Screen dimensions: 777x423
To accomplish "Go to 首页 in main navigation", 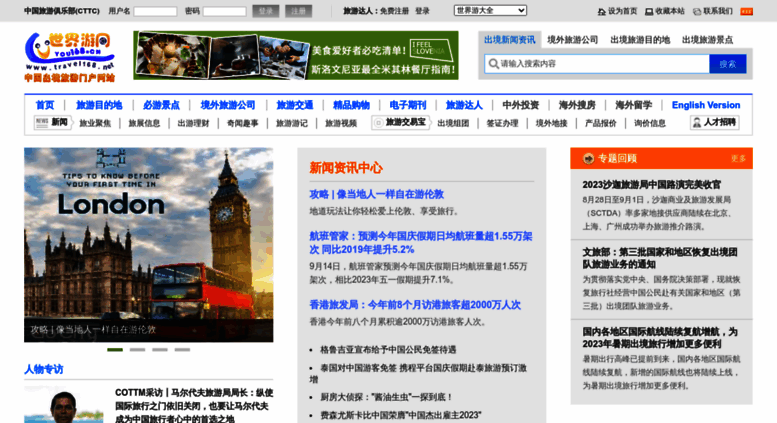I will pyautogui.click(x=45, y=105).
